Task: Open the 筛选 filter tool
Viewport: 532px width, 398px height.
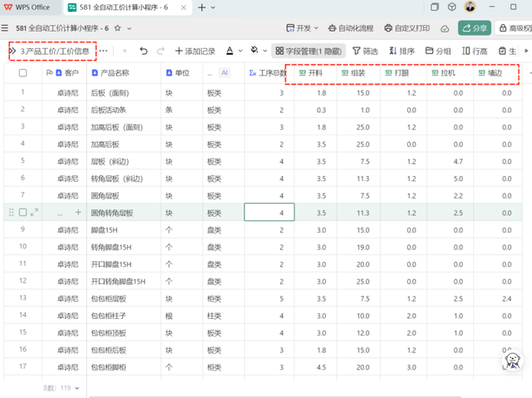Action: pyautogui.click(x=365, y=52)
